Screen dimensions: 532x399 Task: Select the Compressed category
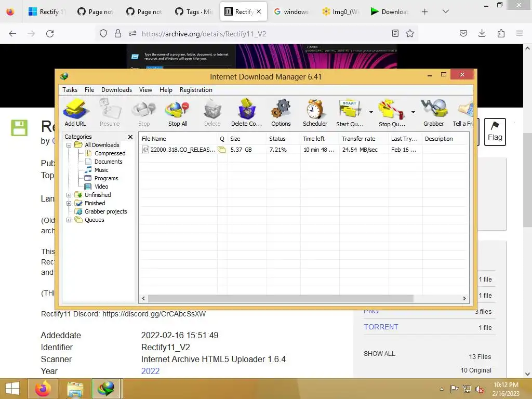point(110,153)
